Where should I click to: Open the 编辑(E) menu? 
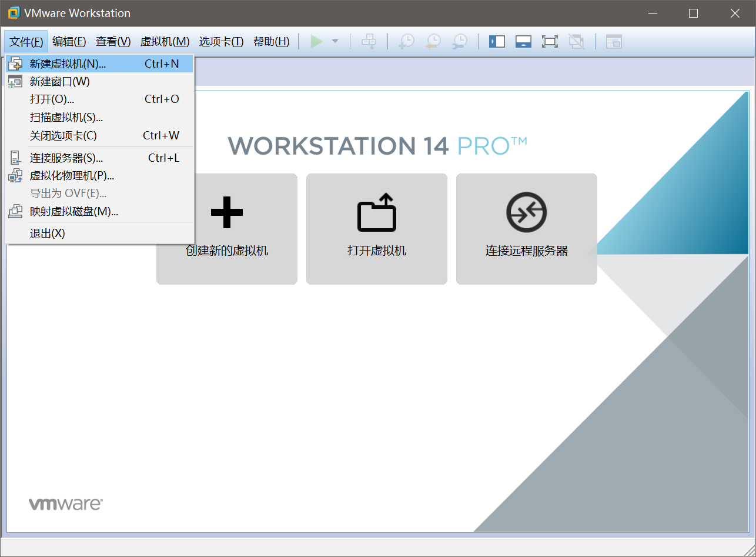[69, 42]
